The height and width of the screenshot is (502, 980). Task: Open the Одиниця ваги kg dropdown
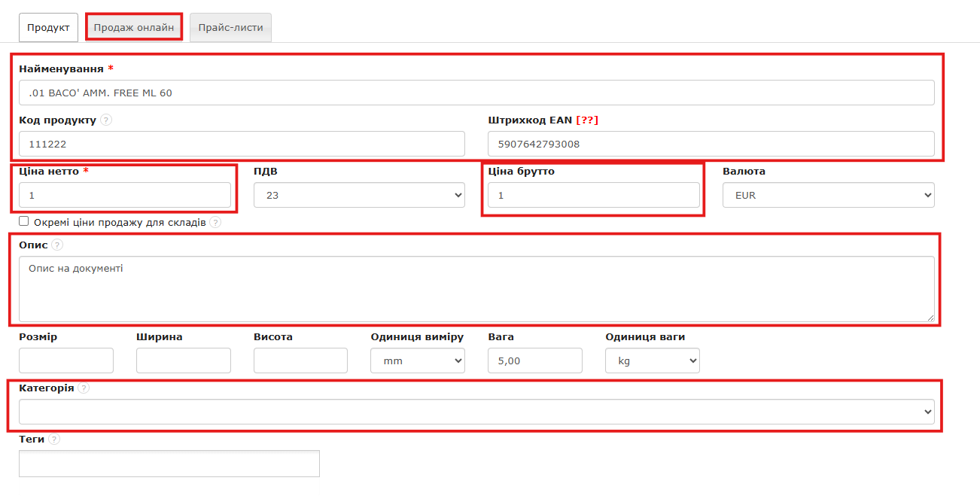pos(652,361)
